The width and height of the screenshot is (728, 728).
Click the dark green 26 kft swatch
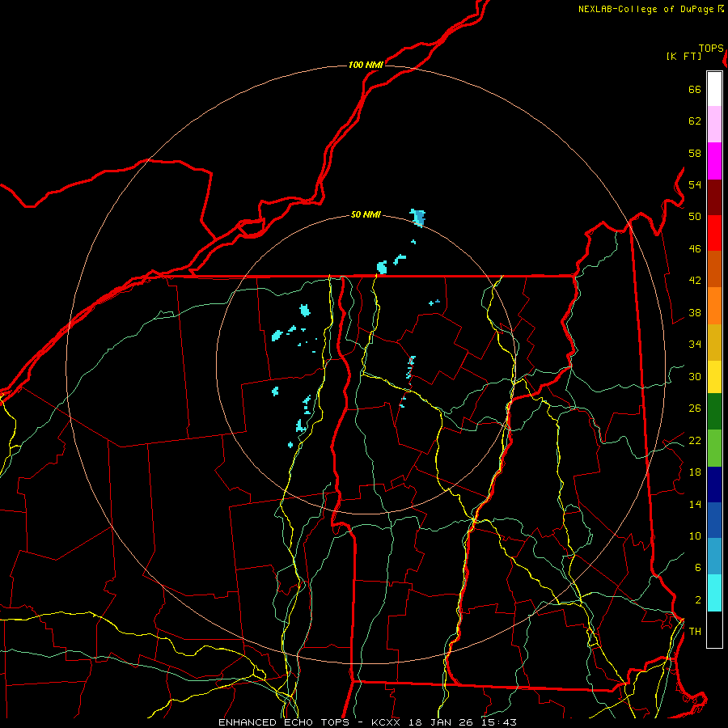[x=714, y=412]
